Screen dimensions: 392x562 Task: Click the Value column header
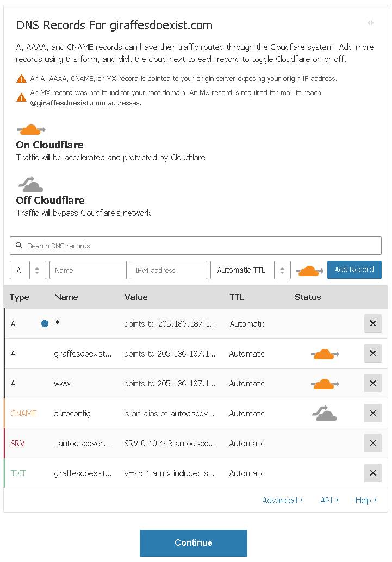click(136, 297)
